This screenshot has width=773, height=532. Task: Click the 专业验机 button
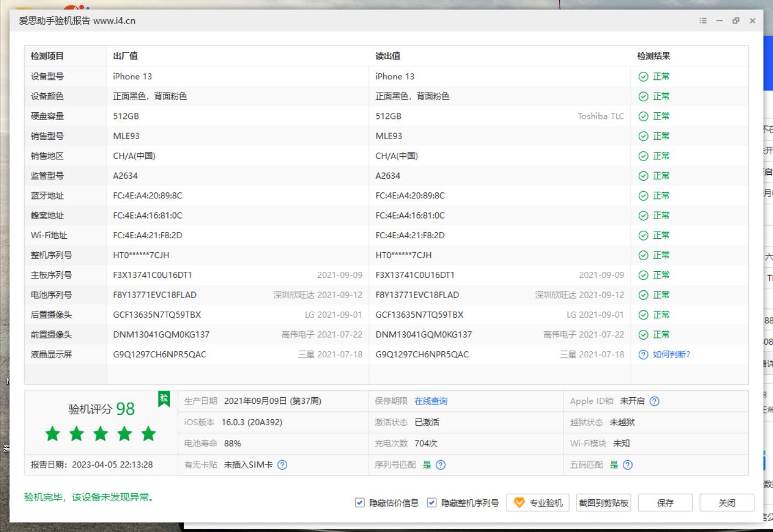[x=538, y=502]
